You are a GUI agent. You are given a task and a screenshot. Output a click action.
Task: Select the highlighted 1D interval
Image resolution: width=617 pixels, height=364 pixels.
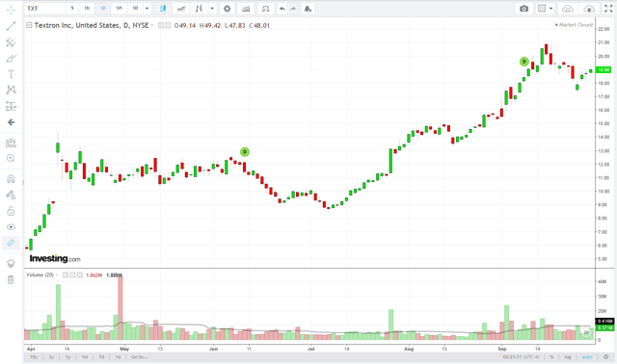103,9
